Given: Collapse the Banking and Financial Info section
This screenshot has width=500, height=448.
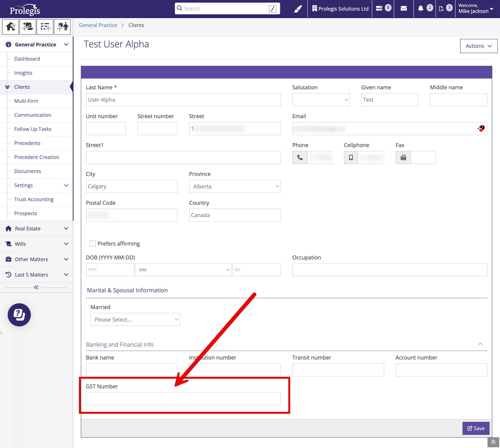Looking at the screenshot, I should pyautogui.click(x=480, y=344).
